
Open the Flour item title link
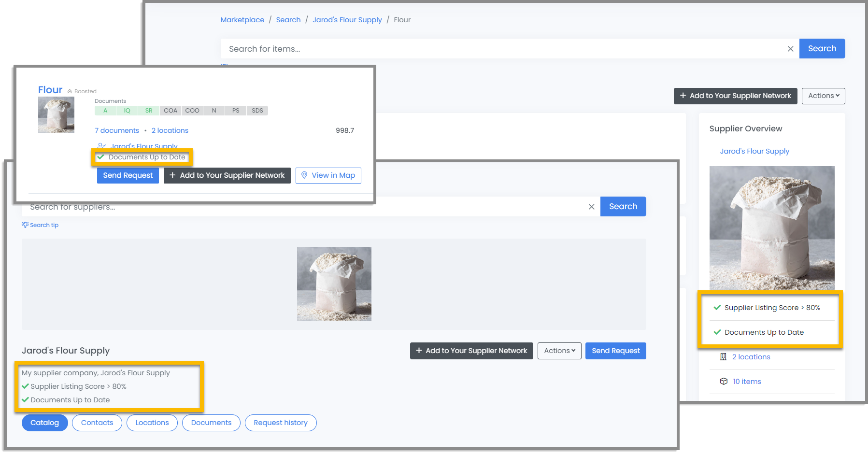click(x=50, y=90)
